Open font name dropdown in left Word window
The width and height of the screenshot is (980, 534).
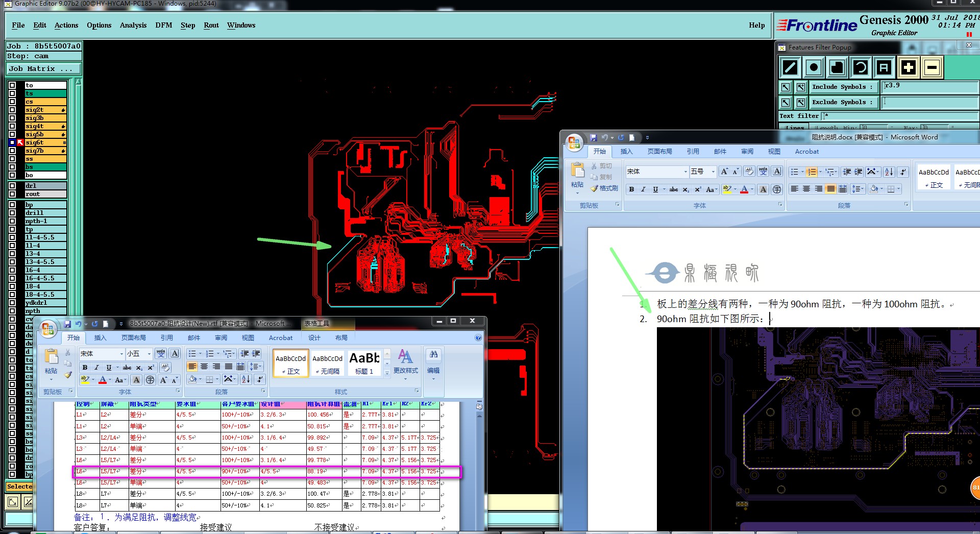(x=121, y=354)
